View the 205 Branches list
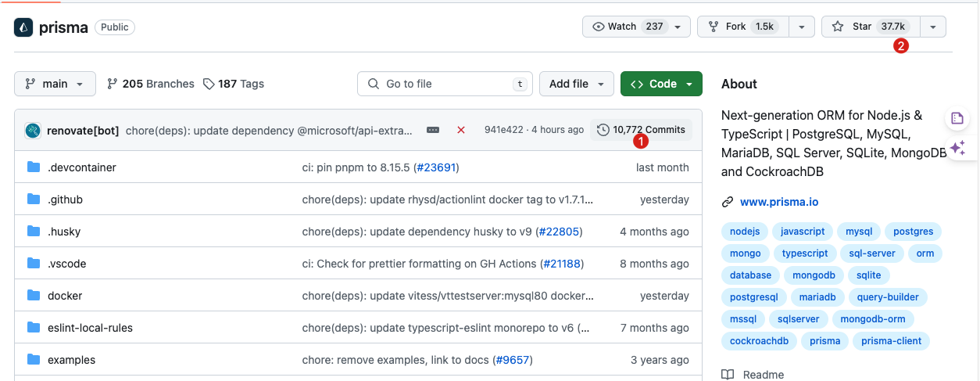Viewport: 980px width, 381px height. [x=150, y=84]
